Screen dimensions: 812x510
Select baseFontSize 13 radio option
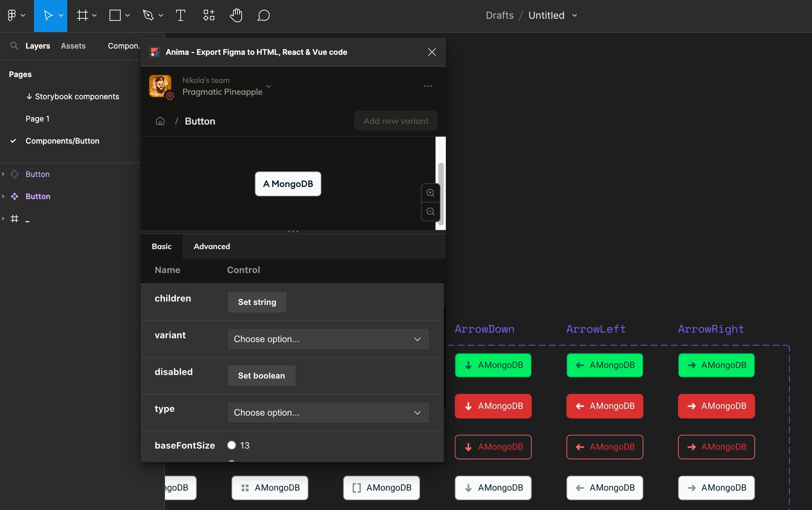[x=232, y=445]
